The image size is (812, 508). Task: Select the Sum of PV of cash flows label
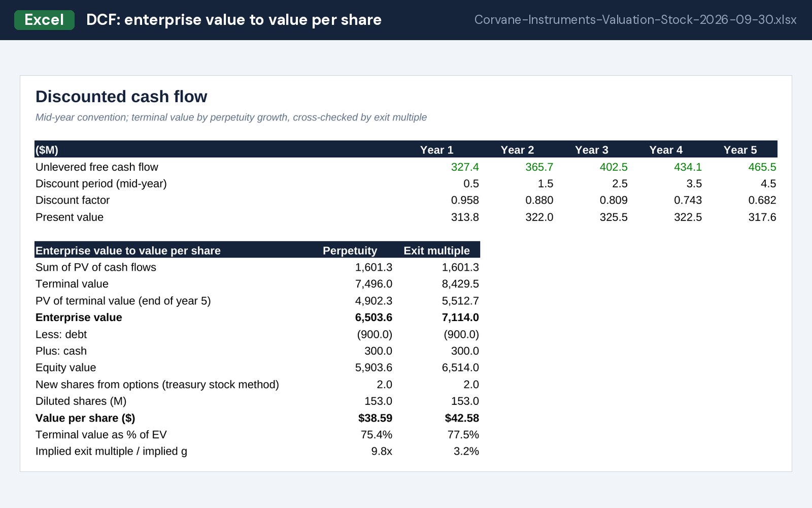pyautogui.click(x=96, y=267)
